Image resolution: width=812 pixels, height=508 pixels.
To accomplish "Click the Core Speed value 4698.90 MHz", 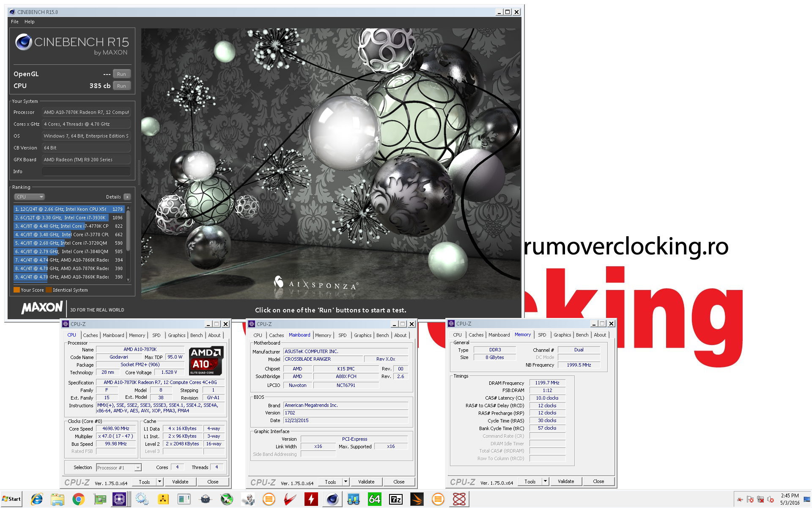I will pyautogui.click(x=116, y=428).
